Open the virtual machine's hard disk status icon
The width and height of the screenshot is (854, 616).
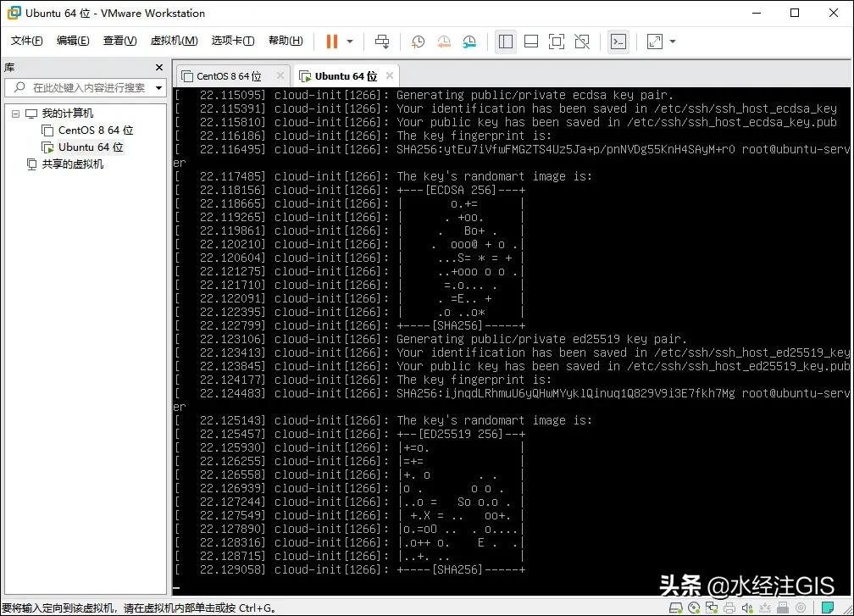pos(675,607)
